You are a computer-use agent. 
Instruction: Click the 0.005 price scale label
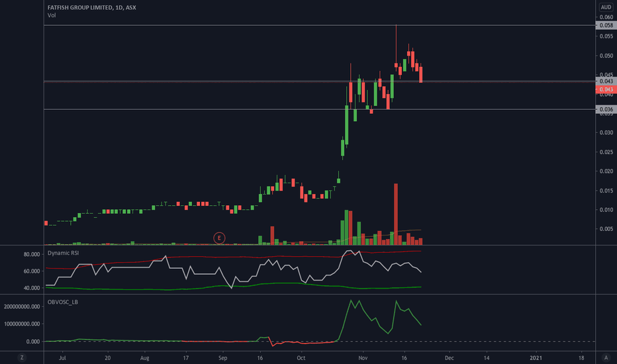pos(606,228)
